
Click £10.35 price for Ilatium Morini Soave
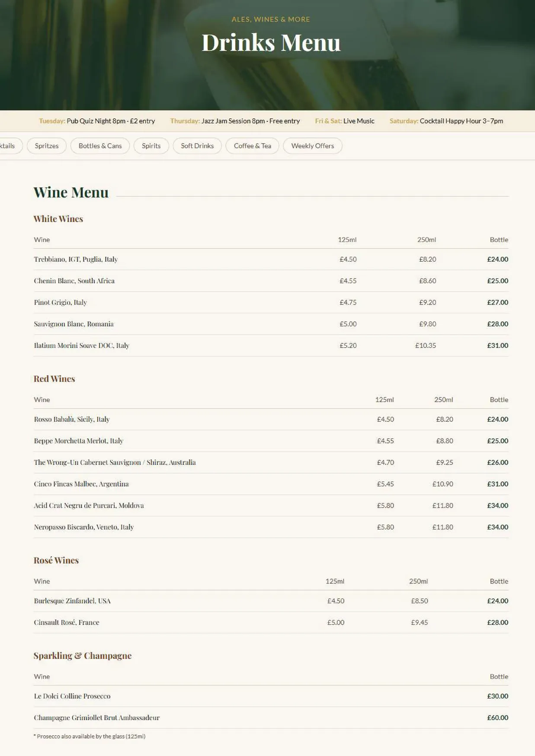[x=426, y=346]
